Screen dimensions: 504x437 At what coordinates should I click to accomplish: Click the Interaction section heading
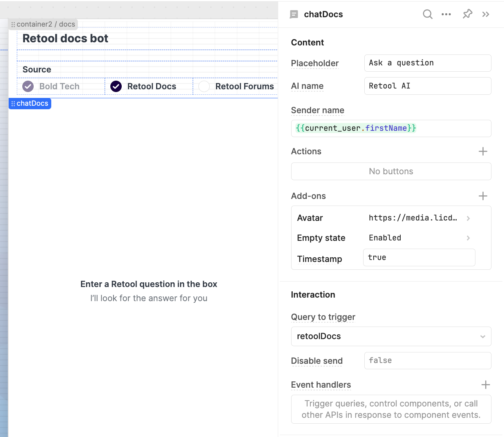coord(313,295)
